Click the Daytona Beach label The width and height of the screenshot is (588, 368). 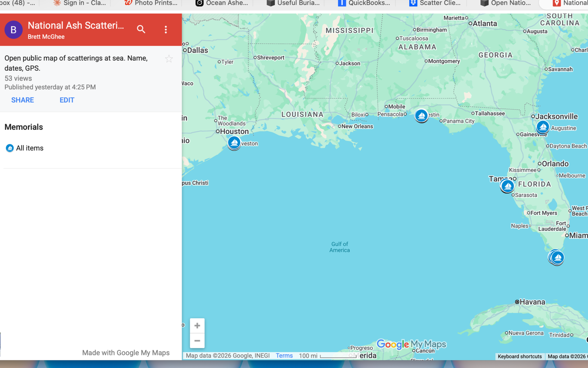pyautogui.click(x=568, y=146)
